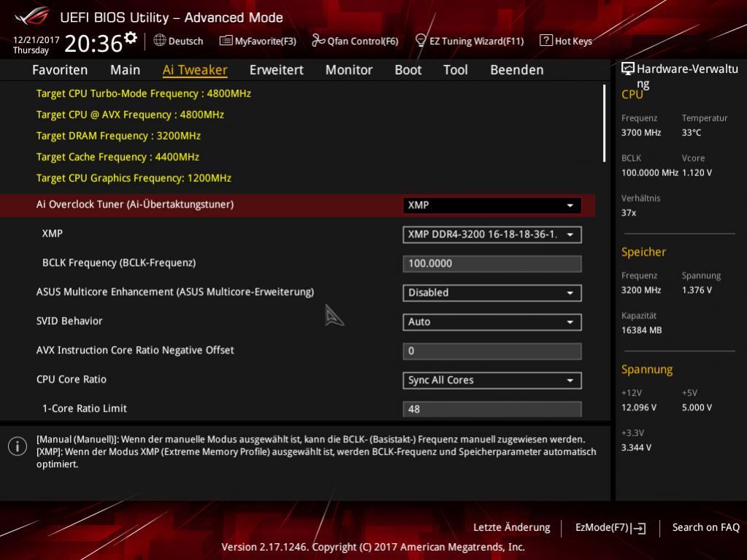Switch to the Tool tab
747x560 pixels.
[456, 70]
